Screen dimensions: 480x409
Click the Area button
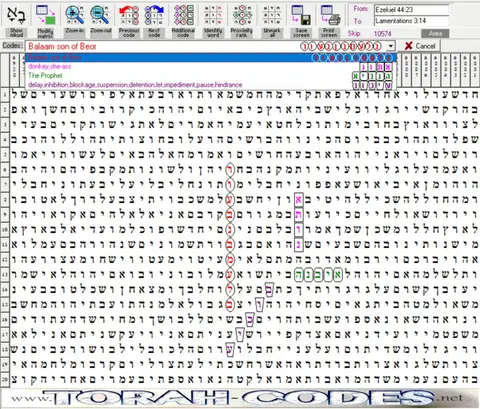435,34
